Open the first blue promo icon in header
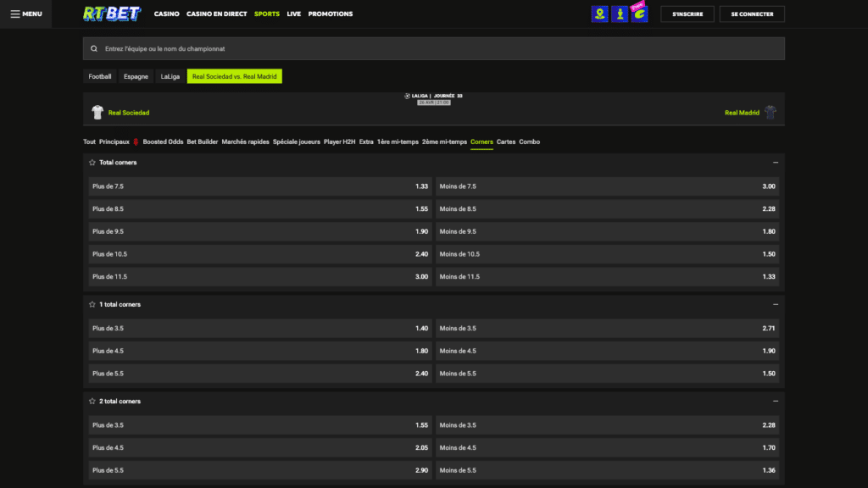This screenshot has height=488, width=868. pos(599,14)
